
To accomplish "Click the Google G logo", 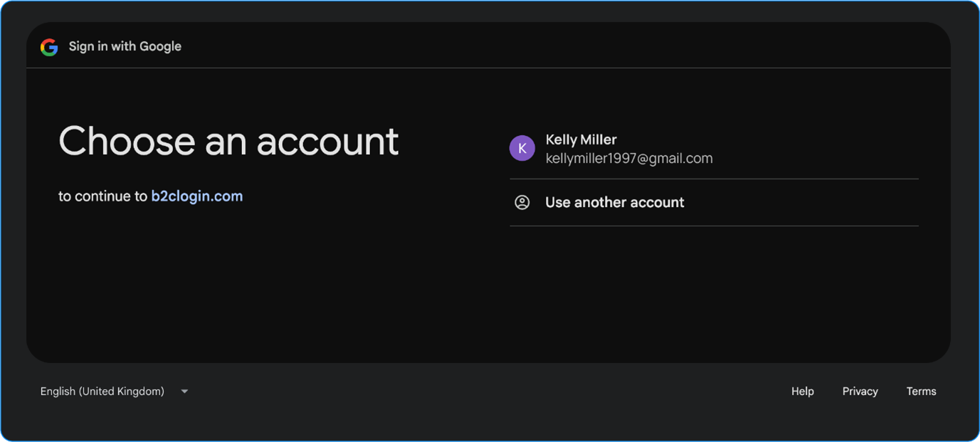I will click(x=49, y=47).
